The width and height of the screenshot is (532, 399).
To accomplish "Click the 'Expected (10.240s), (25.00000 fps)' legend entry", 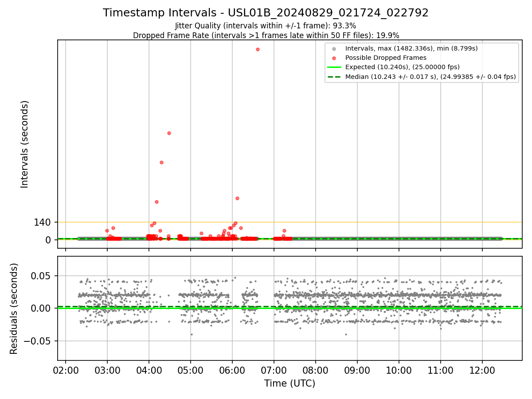I will 403,67.
